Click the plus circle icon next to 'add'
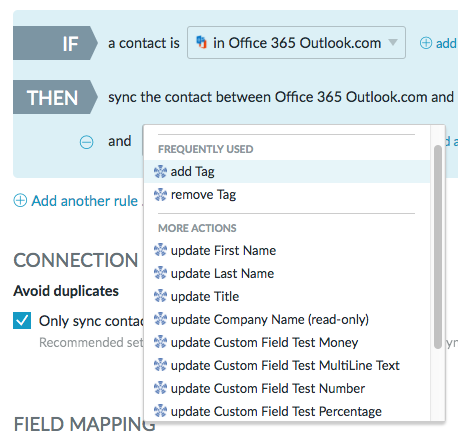Image resolution: width=458 pixels, height=434 pixels. pos(426,43)
